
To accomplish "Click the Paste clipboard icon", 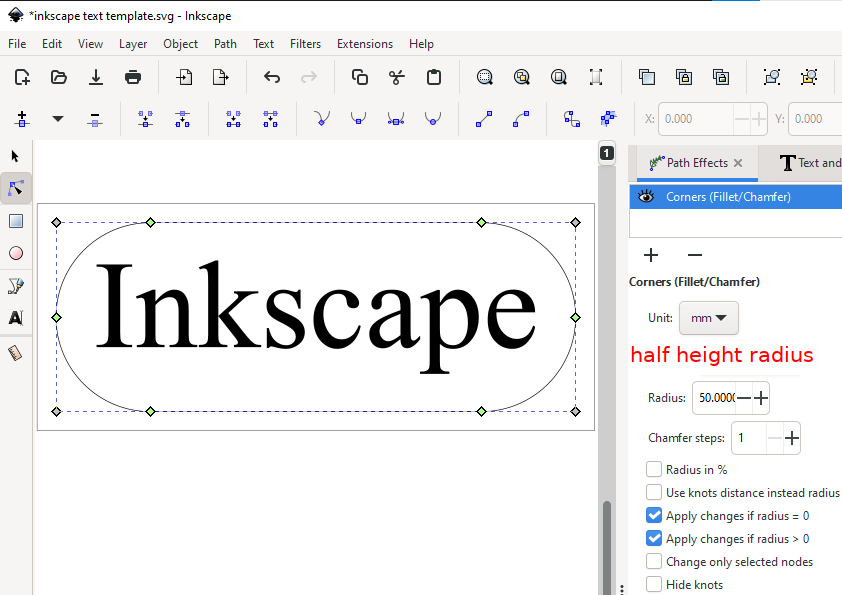I will (433, 77).
